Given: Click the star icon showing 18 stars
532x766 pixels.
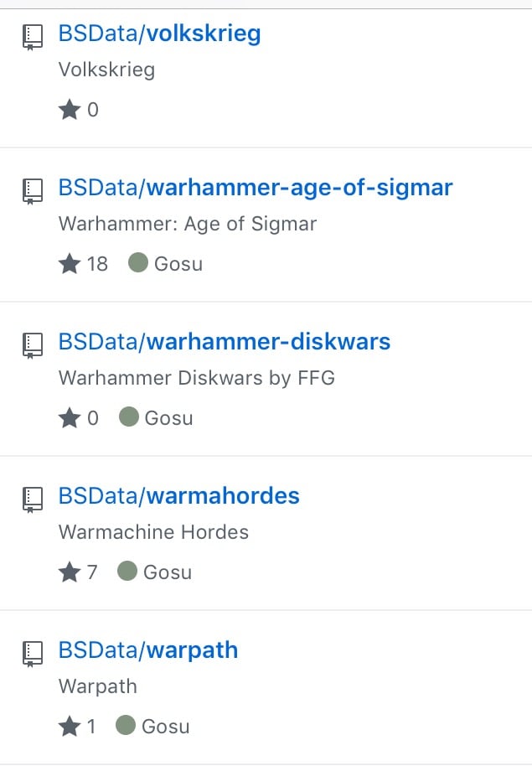Looking at the screenshot, I should pos(70,264).
